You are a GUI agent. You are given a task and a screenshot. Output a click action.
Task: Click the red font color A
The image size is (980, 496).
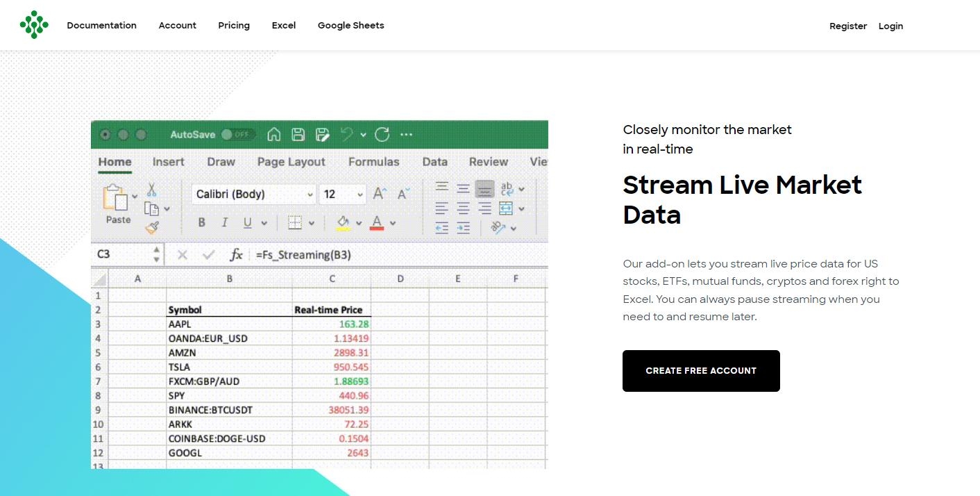click(377, 223)
